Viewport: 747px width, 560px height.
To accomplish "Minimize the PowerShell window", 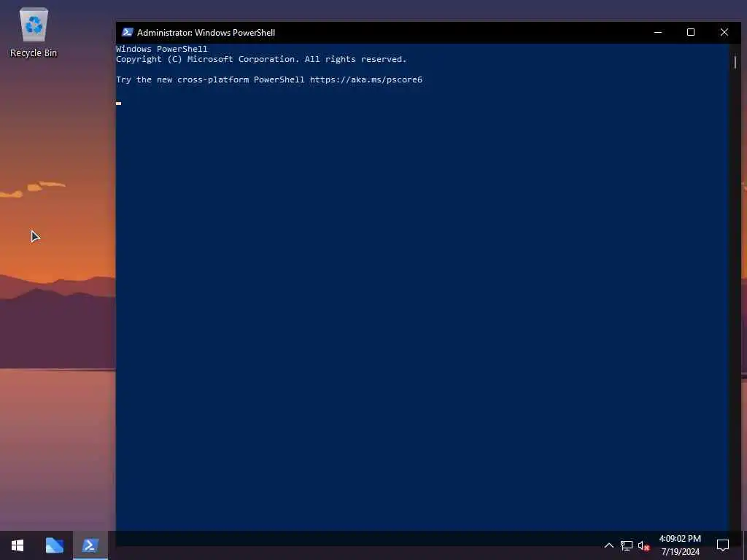I will [658, 32].
